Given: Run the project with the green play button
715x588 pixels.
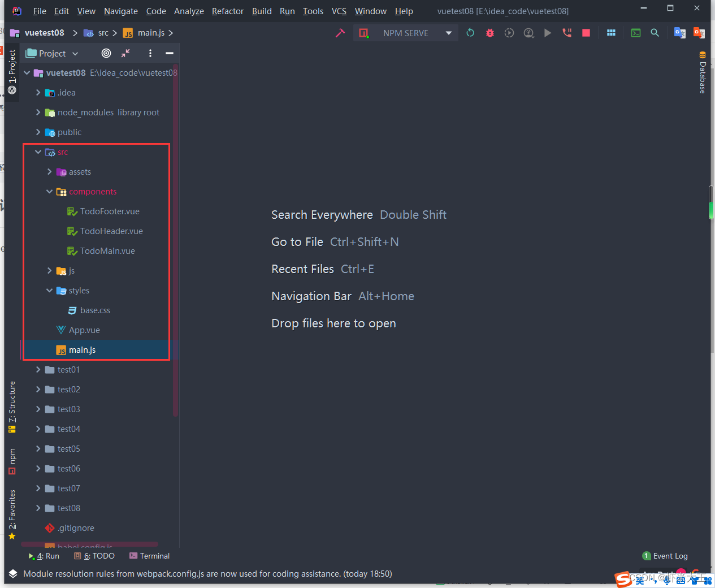Looking at the screenshot, I should pos(547,33).
